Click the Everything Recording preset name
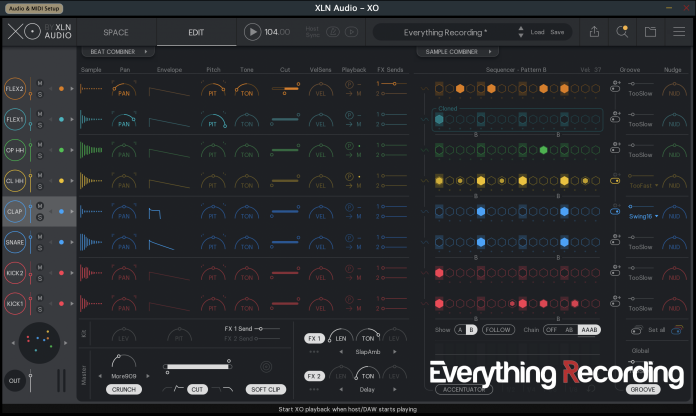This screenshot has width=696, height=416. (445, 32)
